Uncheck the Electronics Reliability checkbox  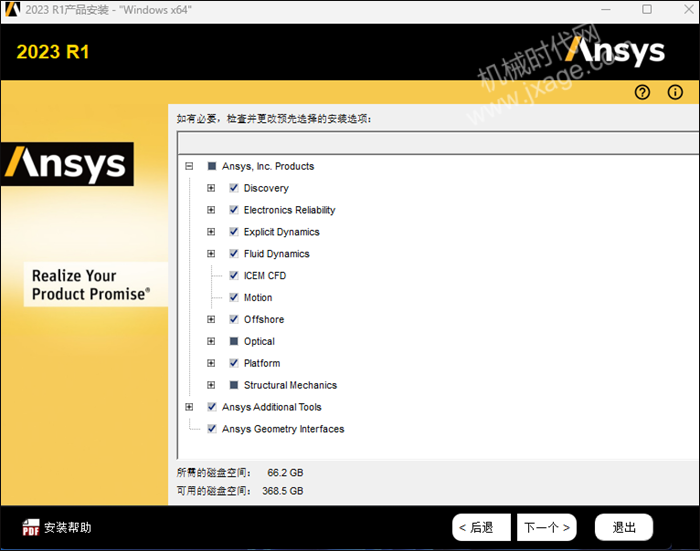(x=234, y=210)
